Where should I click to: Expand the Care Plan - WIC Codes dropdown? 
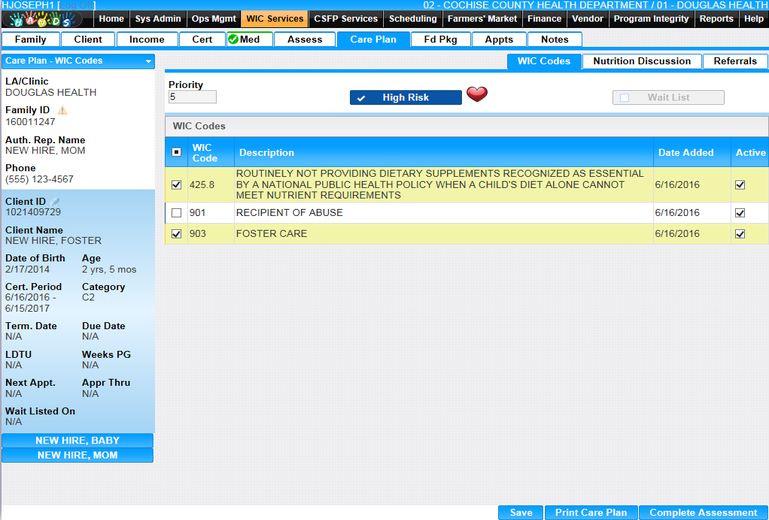[148, 61]
